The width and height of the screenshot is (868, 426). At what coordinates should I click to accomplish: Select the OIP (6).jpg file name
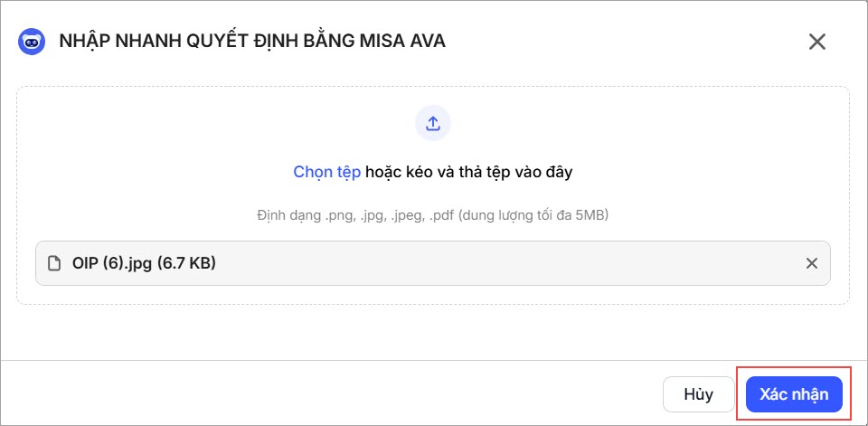click(x=113, y=263)
